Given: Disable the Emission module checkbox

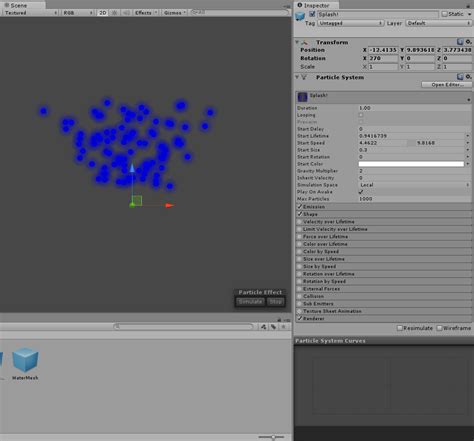Looking at the screenshot, I should tap(300, 207).
